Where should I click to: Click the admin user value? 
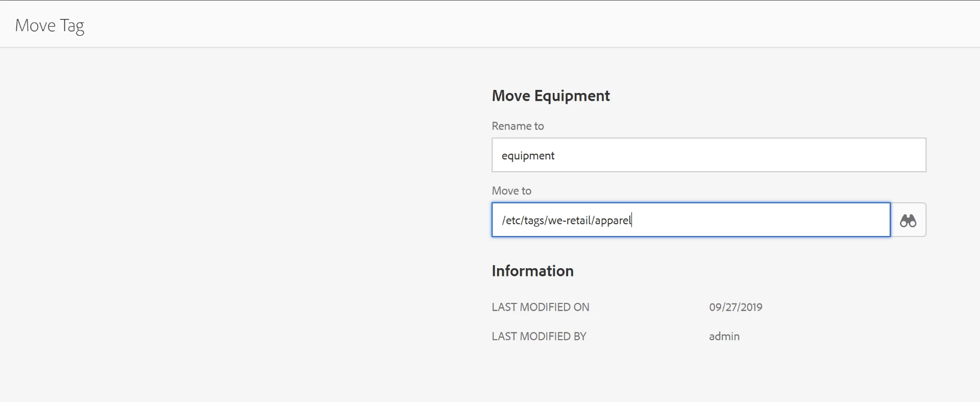(x=724, y=336)
